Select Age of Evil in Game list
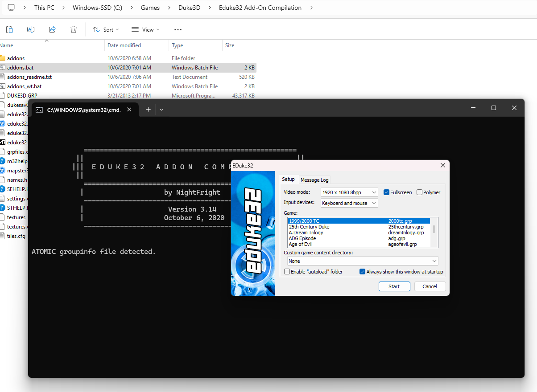Image resolution: width=537 pixels, height=392 pixels. pyautogui.click(x=359, y=244)
